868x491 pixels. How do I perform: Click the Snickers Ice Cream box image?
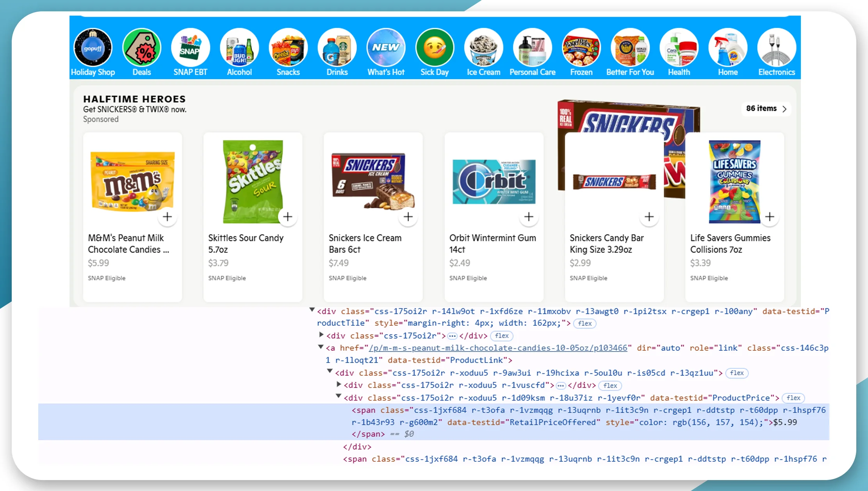point(373,181)
